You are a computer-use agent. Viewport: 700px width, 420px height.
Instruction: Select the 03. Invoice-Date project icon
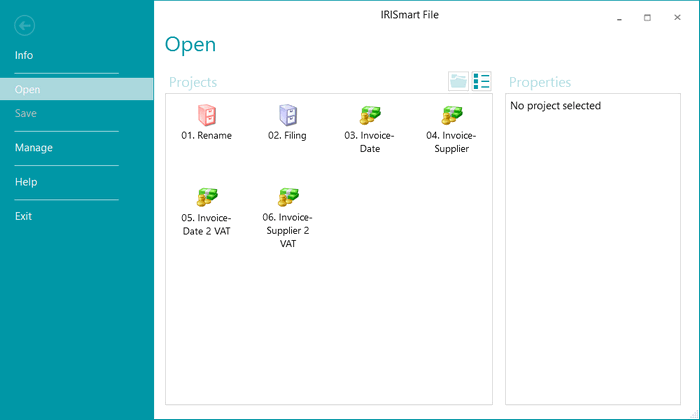370,115
